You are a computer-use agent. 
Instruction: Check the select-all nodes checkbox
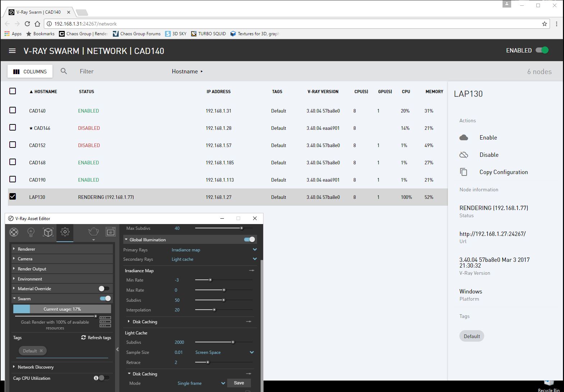coord(13,91)
